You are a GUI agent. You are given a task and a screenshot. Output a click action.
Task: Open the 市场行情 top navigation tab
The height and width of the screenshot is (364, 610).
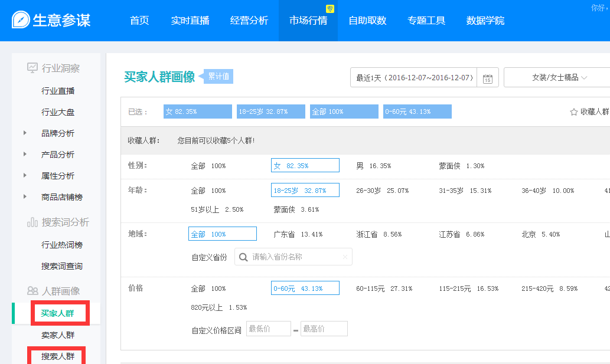pyautogui.click(x=308, y=21)
